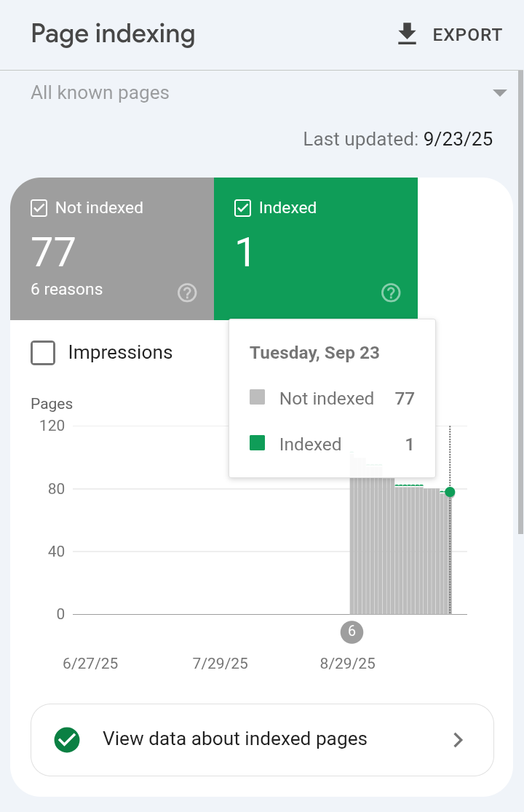This screenshot has width=524, height=812.
Task: Click the green data point on chart
Action: (450, 492)
